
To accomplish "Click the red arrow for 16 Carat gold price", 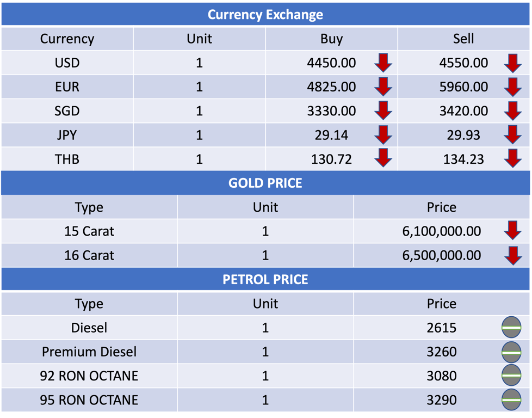I will (512, 256).
